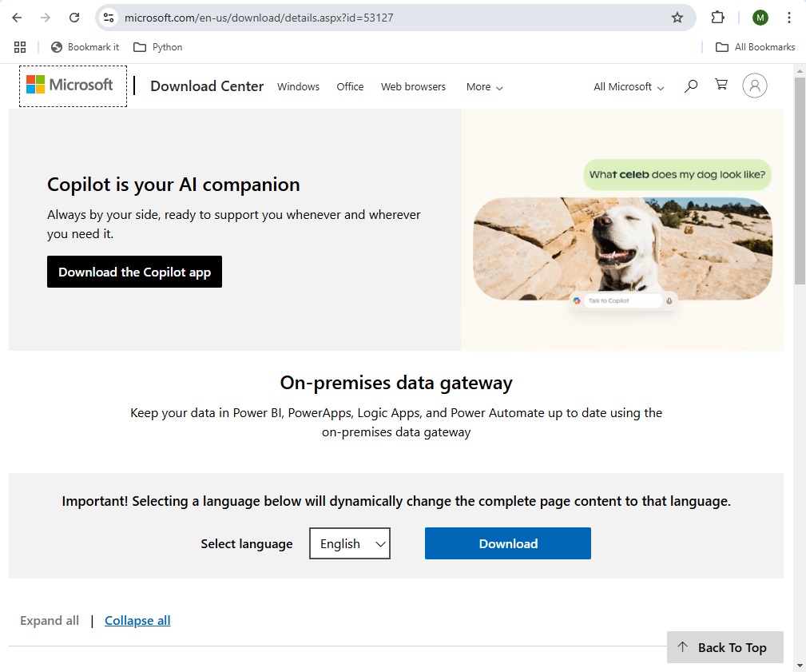Open the All Bookmarks folder

tap(755, 47)
